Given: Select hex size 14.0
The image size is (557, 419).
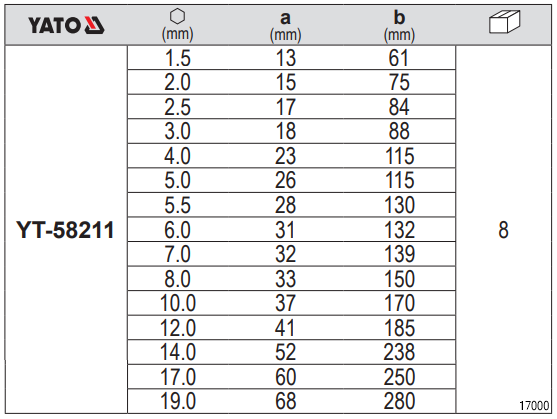Looking at the screenshot, I should pos(178,353).
